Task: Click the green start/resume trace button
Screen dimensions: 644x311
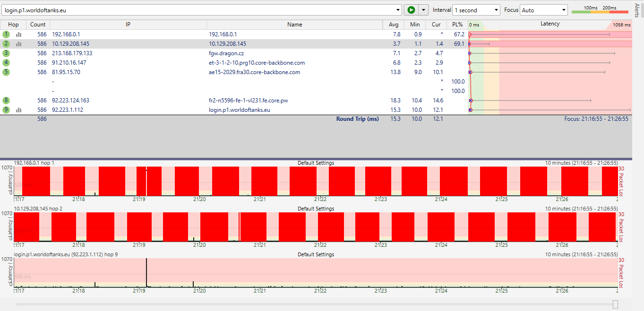Action: (411, 10)
